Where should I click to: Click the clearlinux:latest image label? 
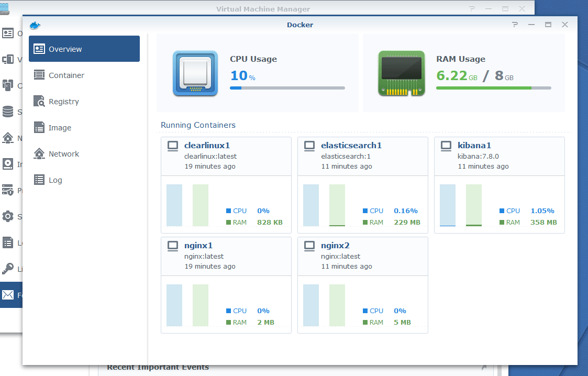click(x=210, y=157)
